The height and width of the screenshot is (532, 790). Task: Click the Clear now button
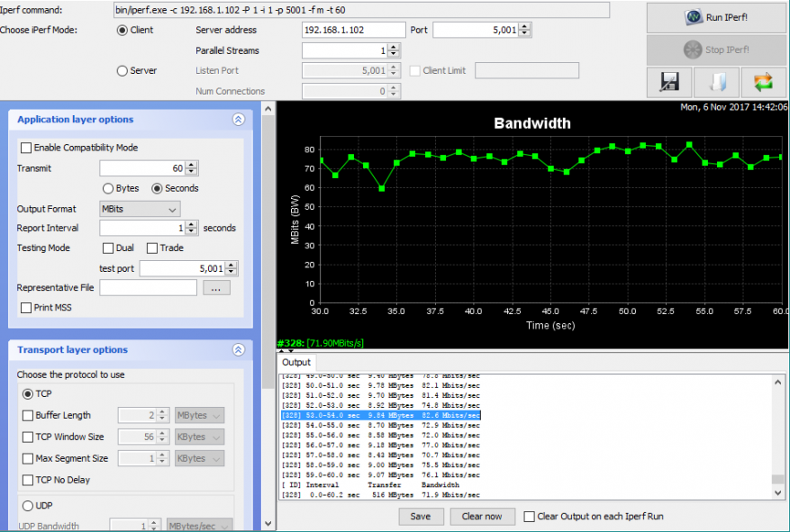(x=482, y=517)
